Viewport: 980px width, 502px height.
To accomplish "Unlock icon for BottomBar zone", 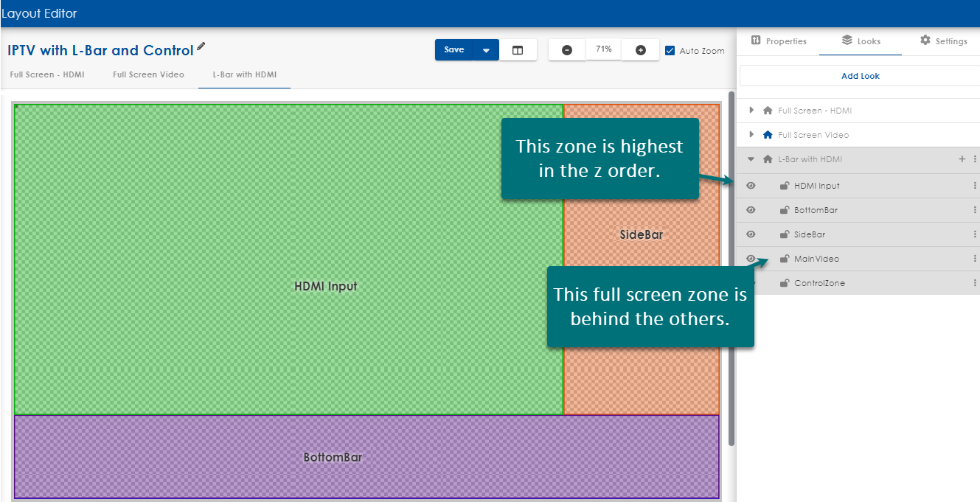I will coord(785,210).
